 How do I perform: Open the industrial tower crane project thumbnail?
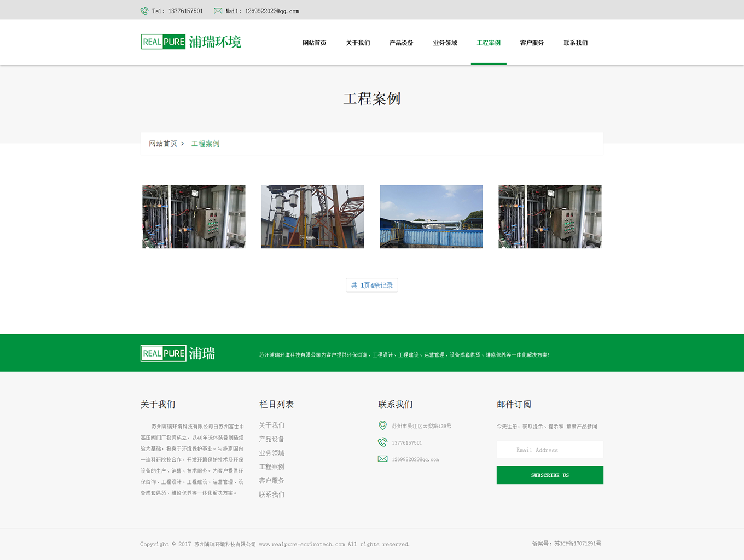tap(312, 217)
